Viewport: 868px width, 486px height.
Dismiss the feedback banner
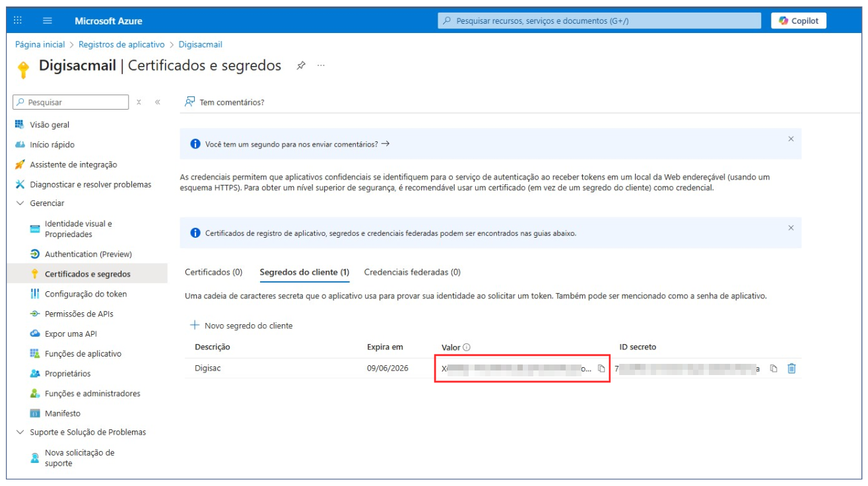click(791, 139)
